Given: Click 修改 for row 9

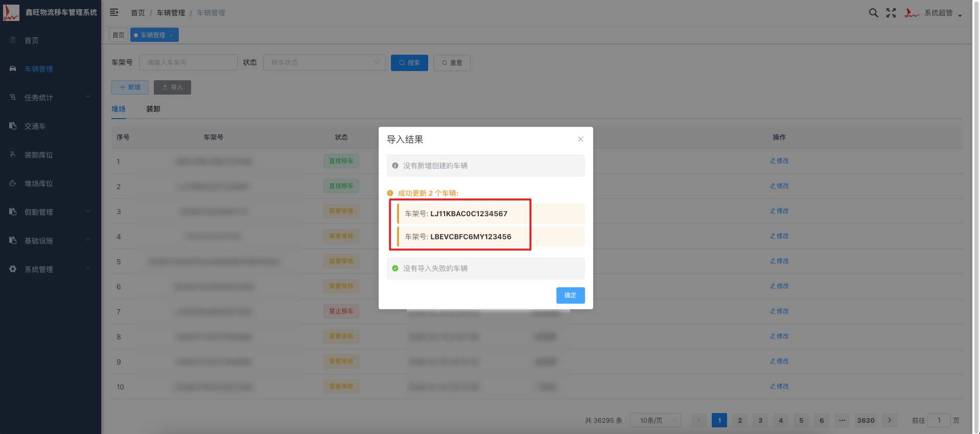Looking at the screenshot, I should click(x=779, y=361).
